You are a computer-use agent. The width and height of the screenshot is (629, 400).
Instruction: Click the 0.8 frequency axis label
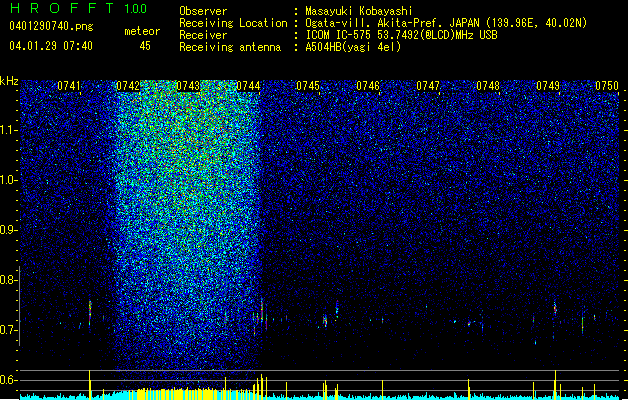point(9,280)
